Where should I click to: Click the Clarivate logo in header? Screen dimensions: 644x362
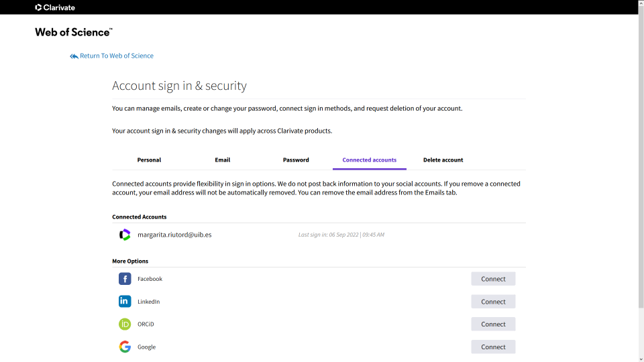[x=55, y=7]
